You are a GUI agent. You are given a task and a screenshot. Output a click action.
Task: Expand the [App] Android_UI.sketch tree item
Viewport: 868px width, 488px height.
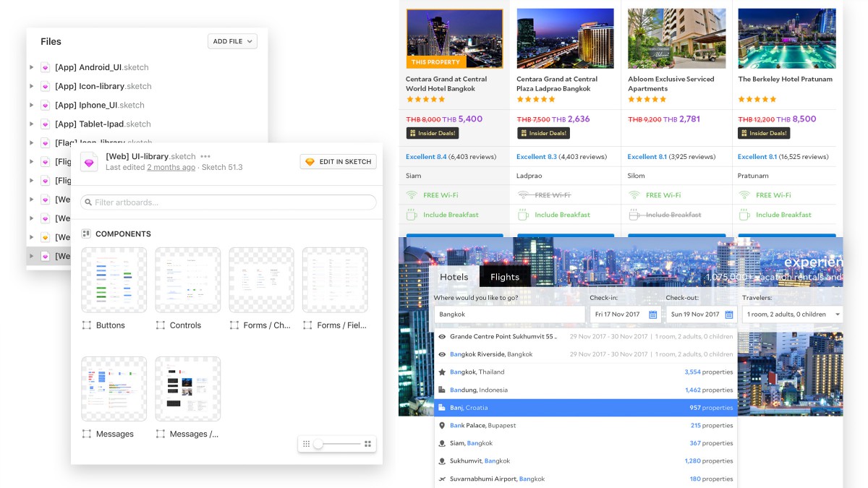31,67
